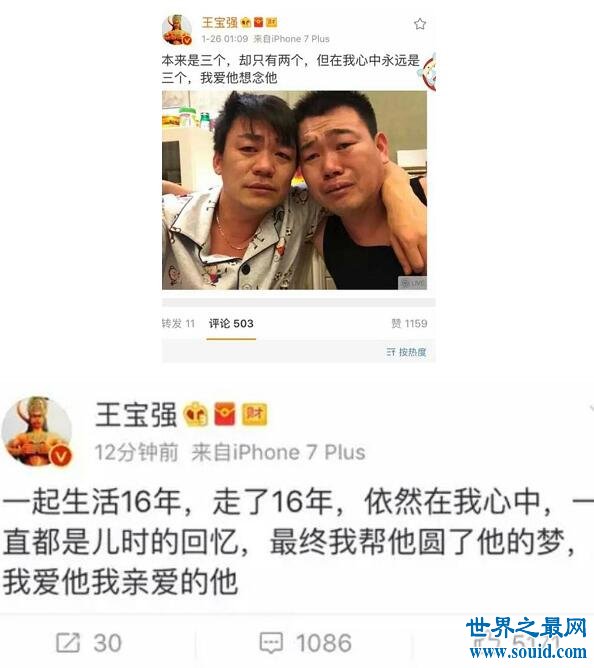Tap the floating sticker at post's right edge

427,71
